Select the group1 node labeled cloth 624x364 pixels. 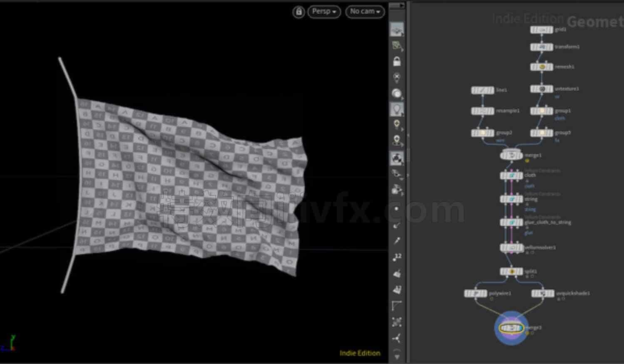coord(541,111)
